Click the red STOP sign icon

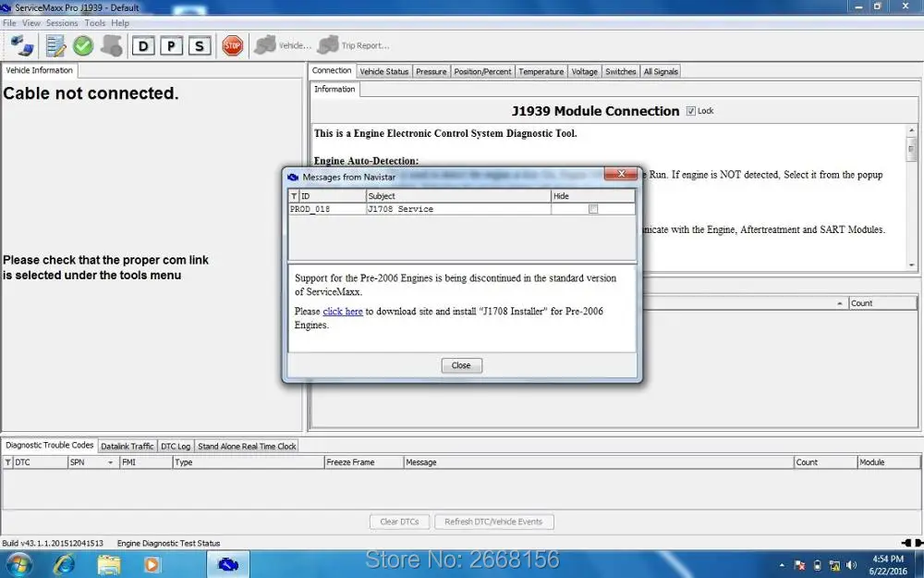pyautogui.click(x=232, y=45)
